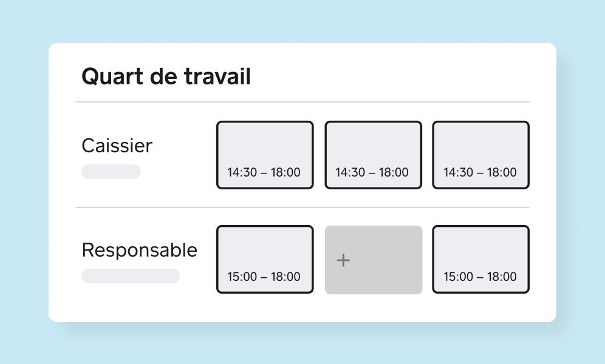Select the placeholder pill under Caissier
The width and height of the screenshot is (605, 364).
pos(111,172)
